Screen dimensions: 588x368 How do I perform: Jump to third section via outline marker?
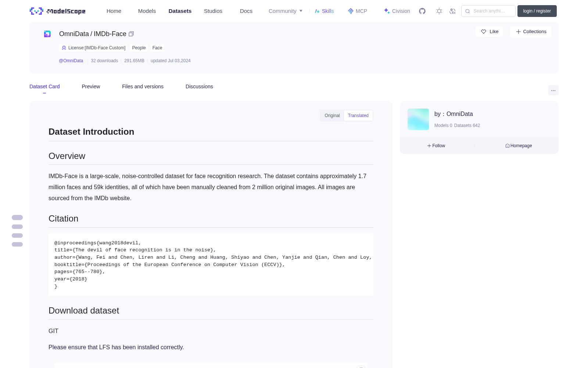[x=17, y=236]
